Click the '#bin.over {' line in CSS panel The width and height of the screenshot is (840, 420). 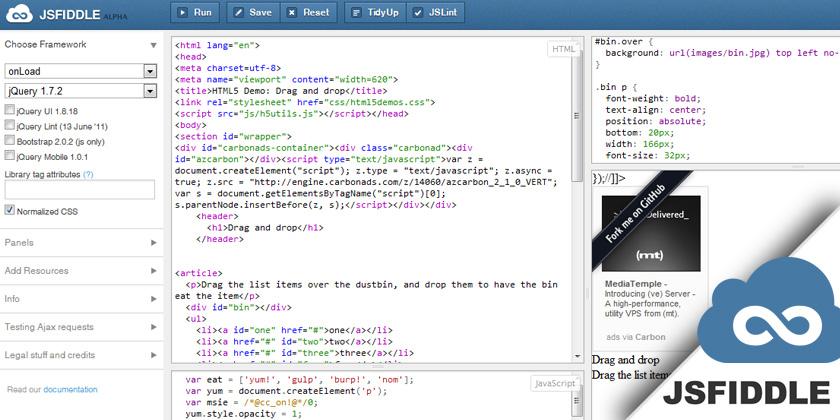(624, 41)
